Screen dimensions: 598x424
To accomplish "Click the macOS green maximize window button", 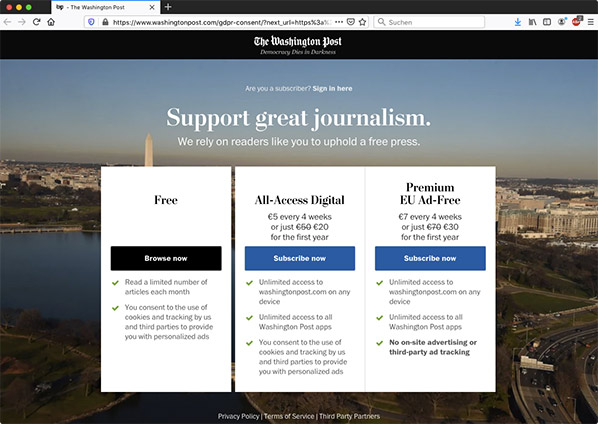I will pyautogui.click(x=29, y=7).
